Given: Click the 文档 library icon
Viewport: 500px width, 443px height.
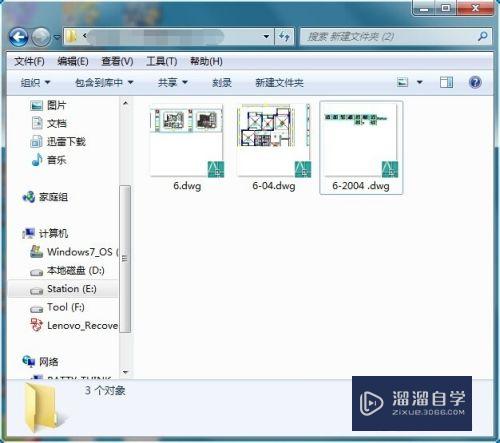Looking at the screenshot, I should (x=37, y=123).
